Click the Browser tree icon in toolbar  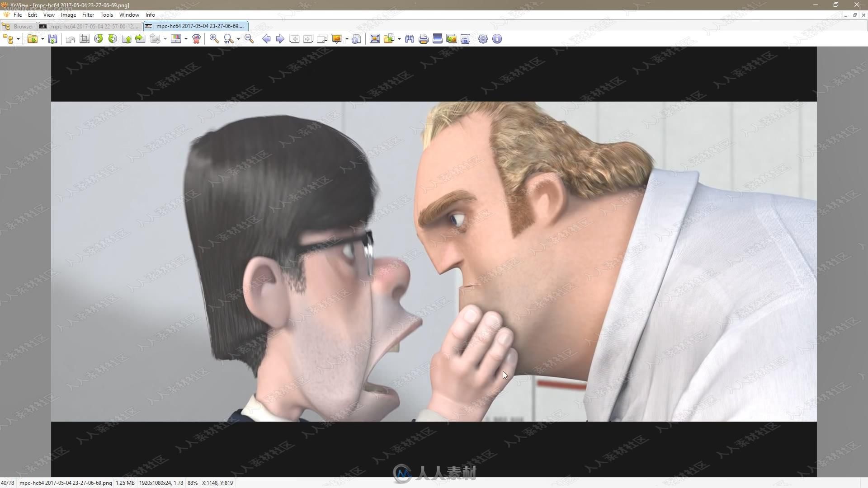(8, 39)
